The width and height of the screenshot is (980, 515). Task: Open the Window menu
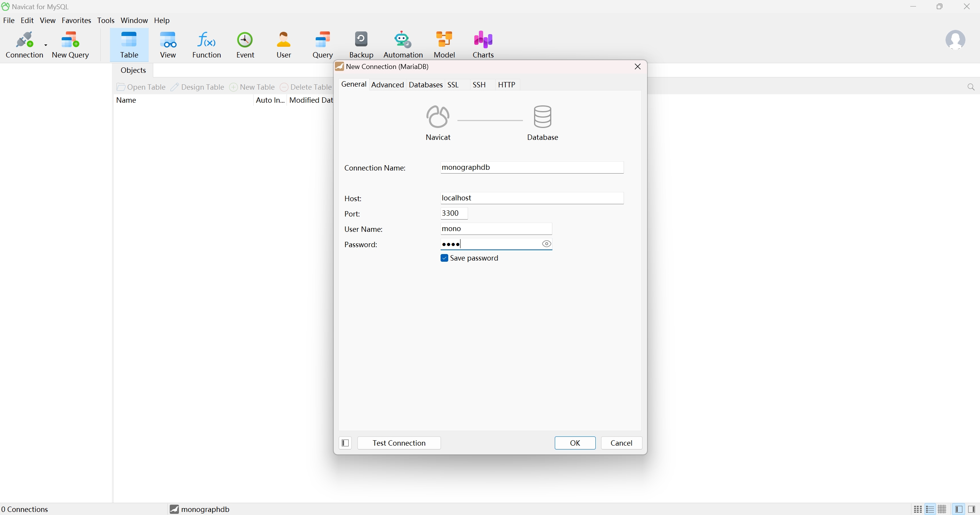tap(134, 20)
